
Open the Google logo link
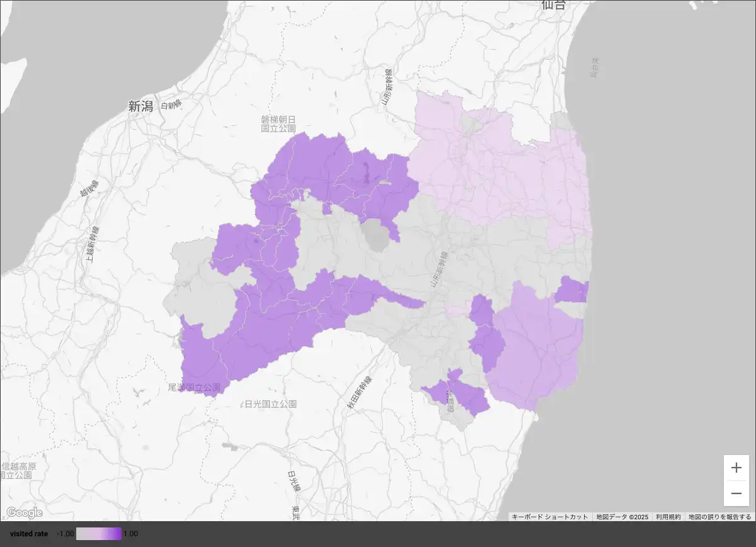coord(25,512)
